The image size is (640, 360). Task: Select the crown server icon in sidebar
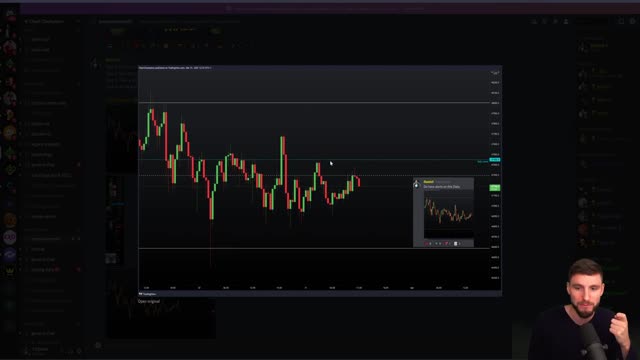click(10, 271)
